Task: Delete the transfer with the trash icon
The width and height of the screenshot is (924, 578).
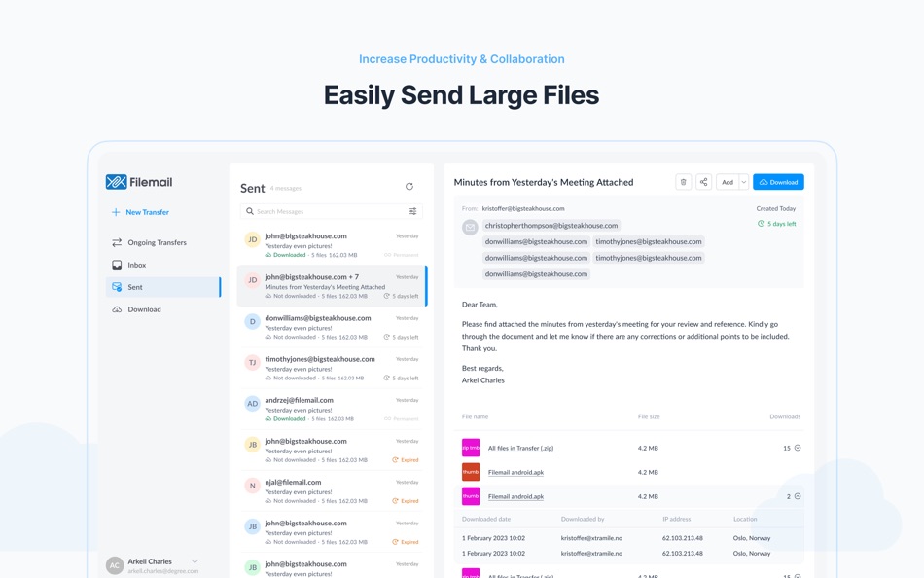Action: [684, 182]
